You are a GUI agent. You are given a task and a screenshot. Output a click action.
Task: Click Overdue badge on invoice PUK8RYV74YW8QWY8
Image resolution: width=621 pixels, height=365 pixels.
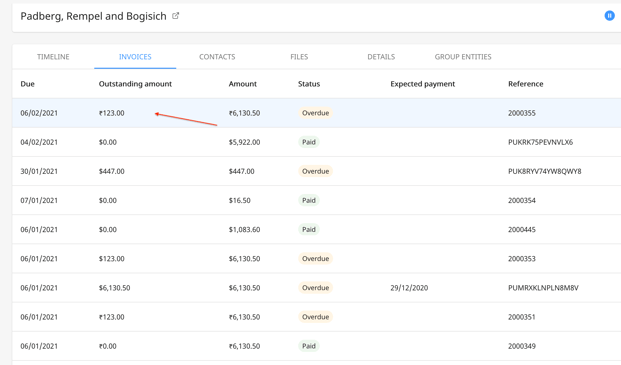pyautogui.click(x=315, y=171)
